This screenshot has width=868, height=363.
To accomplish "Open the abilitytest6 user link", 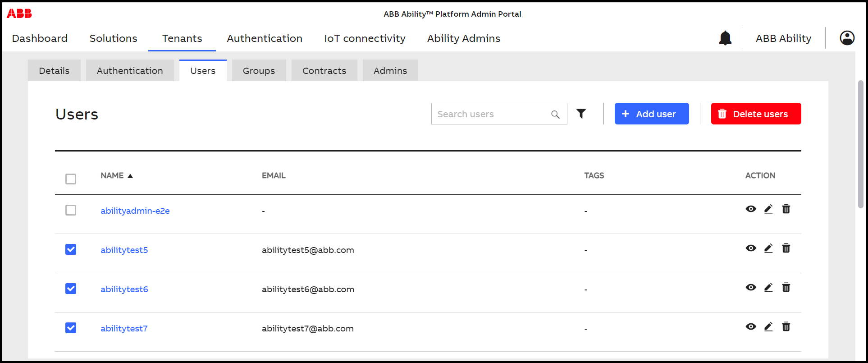I will [124, 289].
